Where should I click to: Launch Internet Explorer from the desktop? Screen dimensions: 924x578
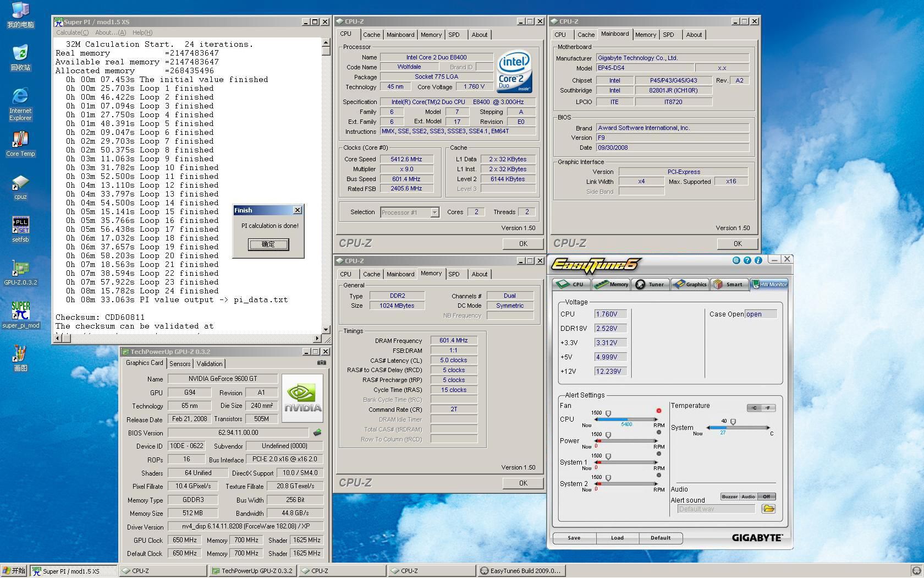pyautogui.click(x=20, y=104)
